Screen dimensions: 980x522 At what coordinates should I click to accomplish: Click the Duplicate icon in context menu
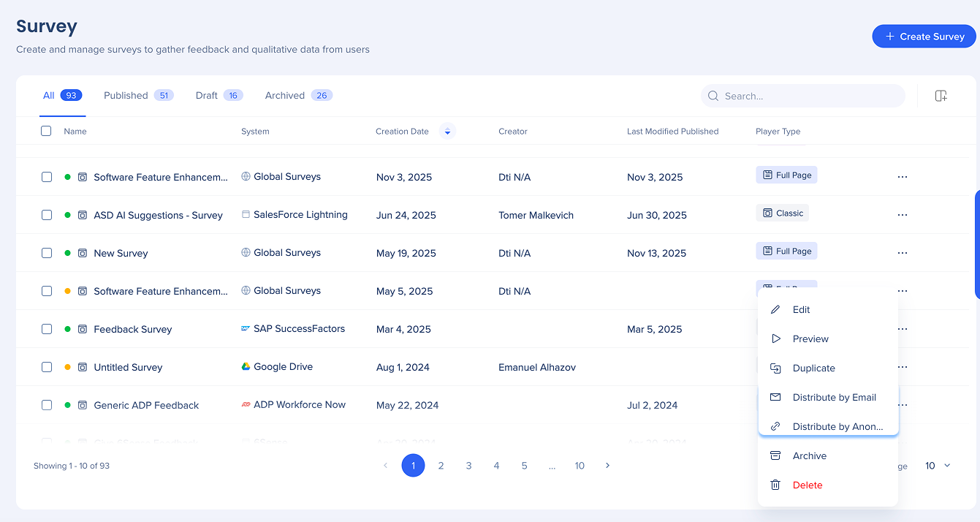point(775,368)
